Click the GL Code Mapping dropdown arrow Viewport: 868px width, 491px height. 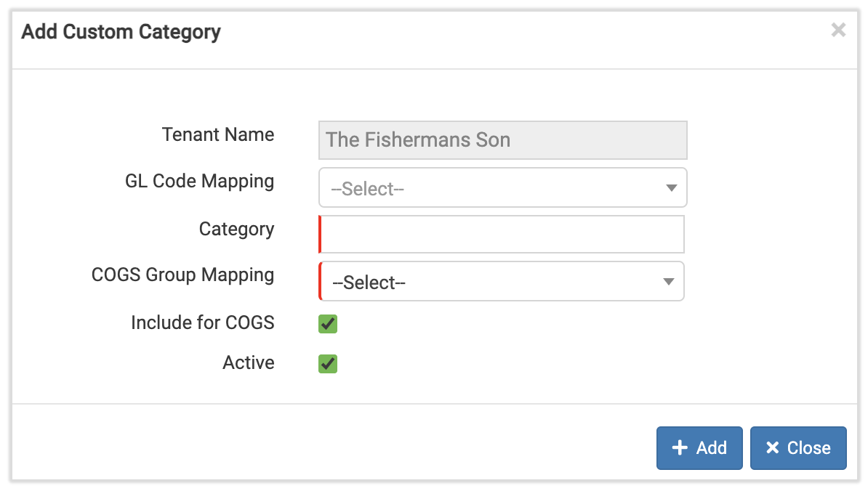[671, 189]
